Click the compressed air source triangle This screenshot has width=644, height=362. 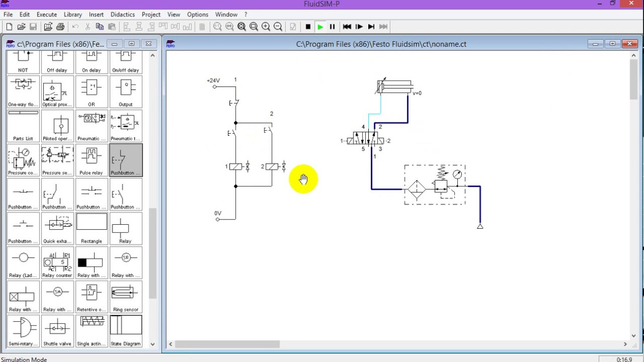point(480,226)
